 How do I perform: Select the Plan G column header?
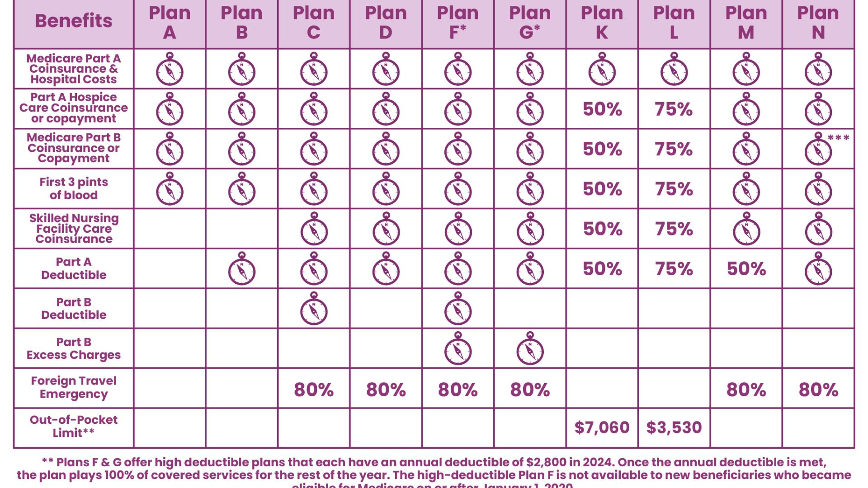[530, 23]
